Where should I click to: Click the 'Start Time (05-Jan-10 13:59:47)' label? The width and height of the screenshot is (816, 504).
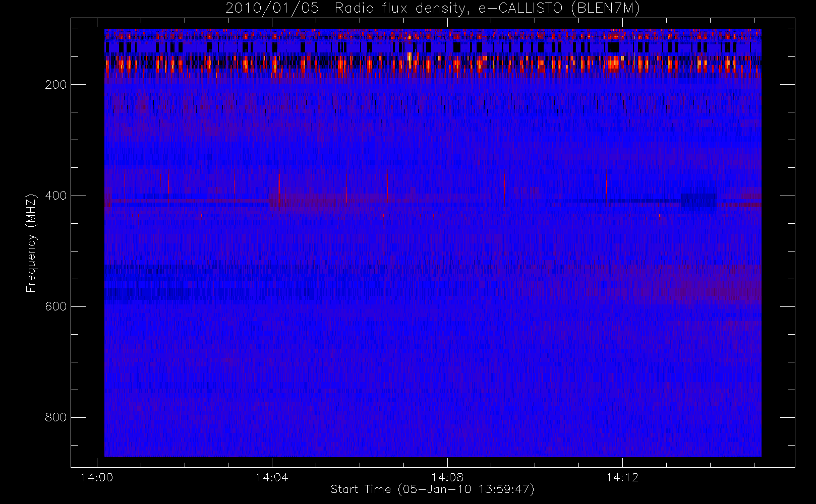pos(432,489)
